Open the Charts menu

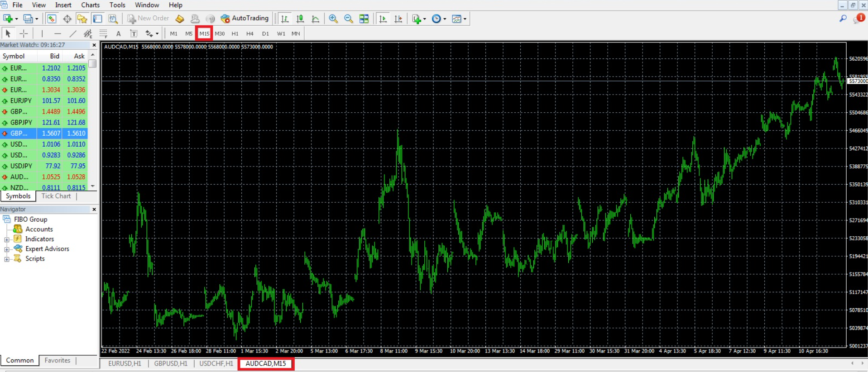90,5
